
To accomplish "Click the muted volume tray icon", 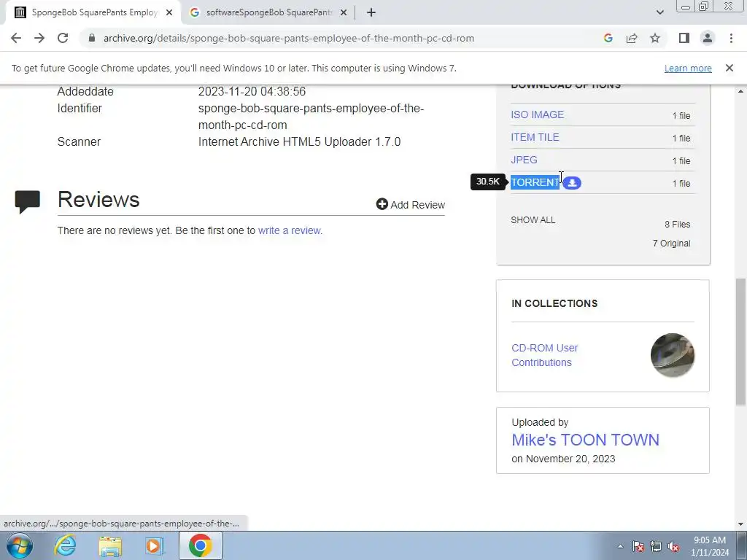I will tap(673, 546).
